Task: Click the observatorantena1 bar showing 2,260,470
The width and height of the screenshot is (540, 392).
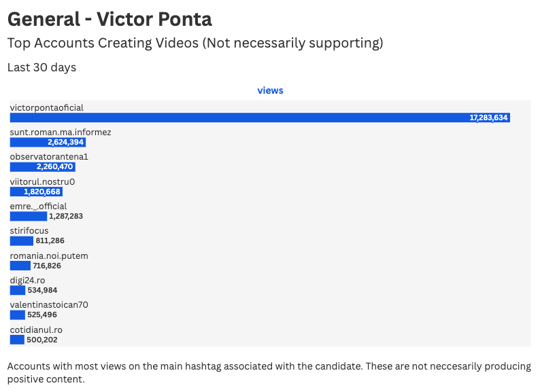Action: 43,167
